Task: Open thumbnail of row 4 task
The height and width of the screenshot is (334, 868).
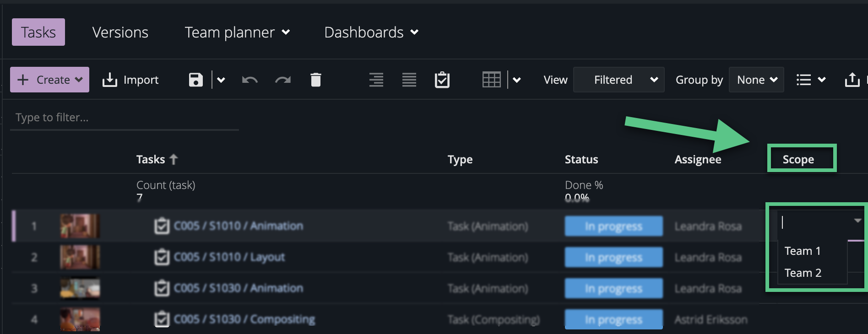Action: tap(80, 319)
